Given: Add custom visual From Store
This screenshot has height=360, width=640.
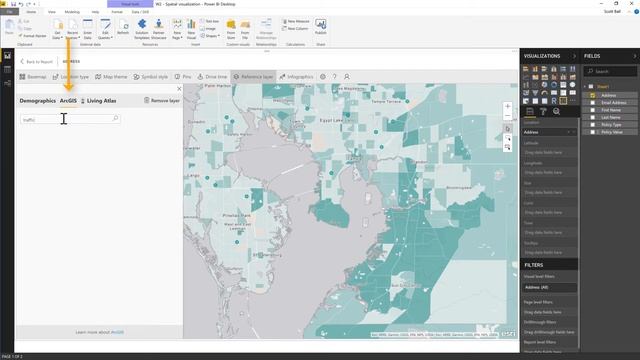Looking at the screenshot, I should coord(231,29).
